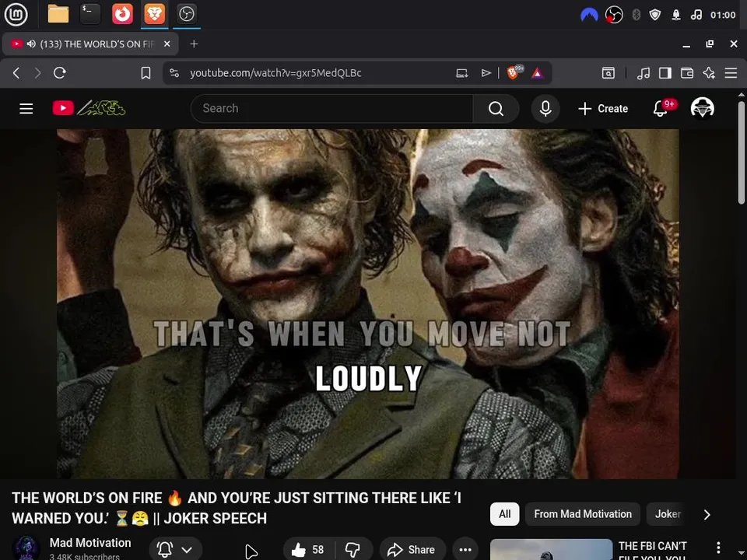Like the video with 58 likes
This screenshot has height=560, width=747.
click(x=308, y=550)
